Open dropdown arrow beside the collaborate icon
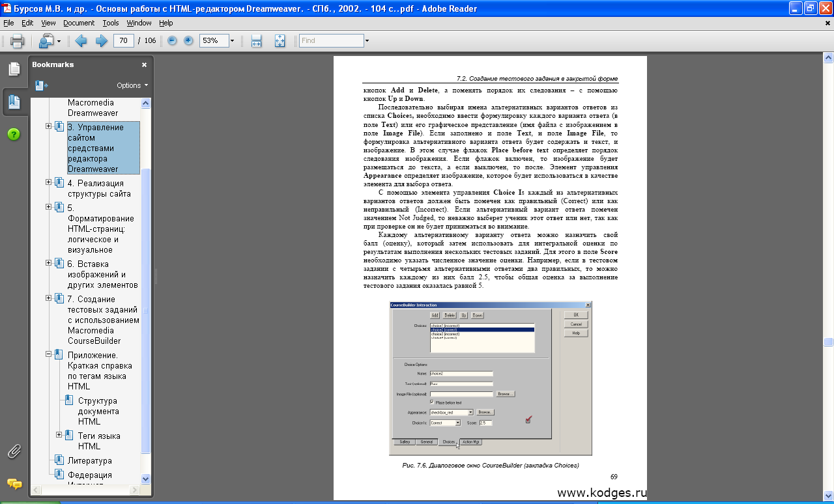Screen dimensions: 834x504 tap(59, 41)
